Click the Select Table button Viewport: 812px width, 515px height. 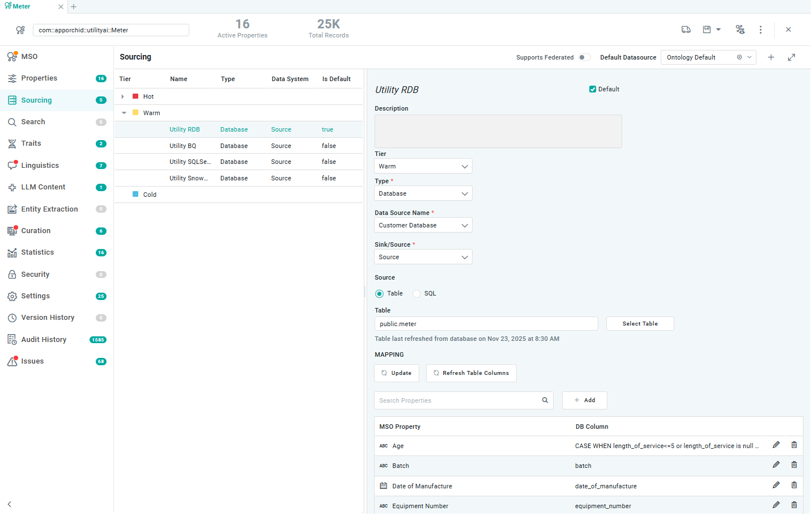tap(640, 324)
